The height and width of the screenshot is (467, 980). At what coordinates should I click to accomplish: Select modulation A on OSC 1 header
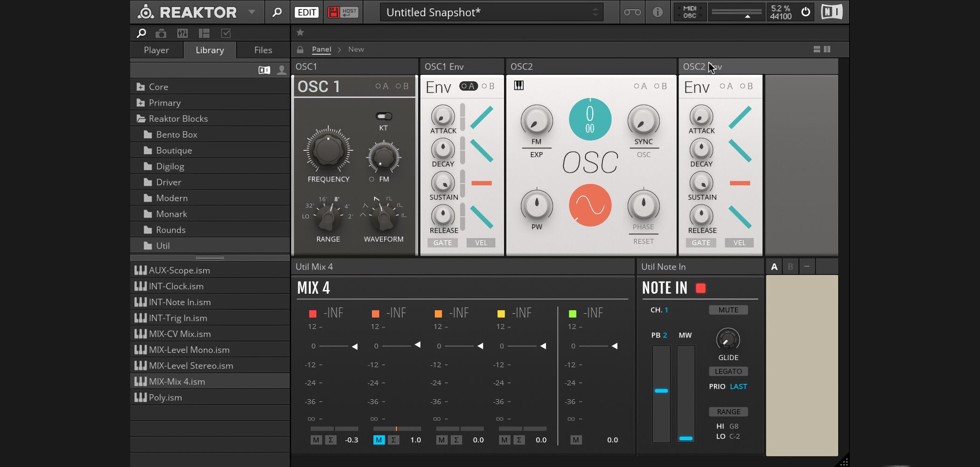pos(382,86)
